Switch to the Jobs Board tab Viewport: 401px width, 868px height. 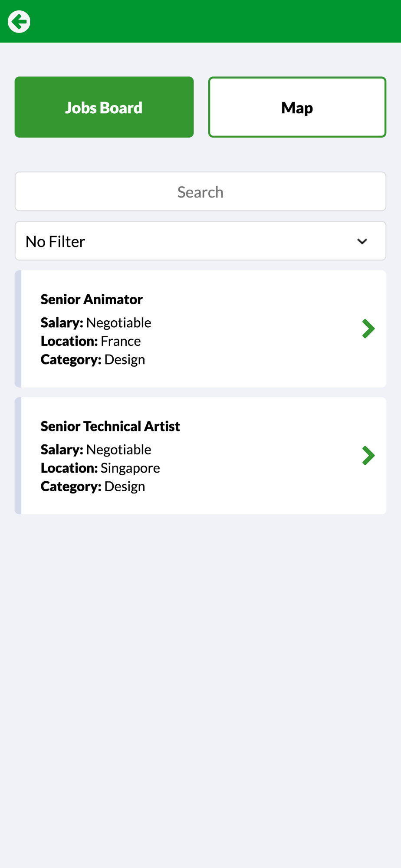[x=104, y=107]
